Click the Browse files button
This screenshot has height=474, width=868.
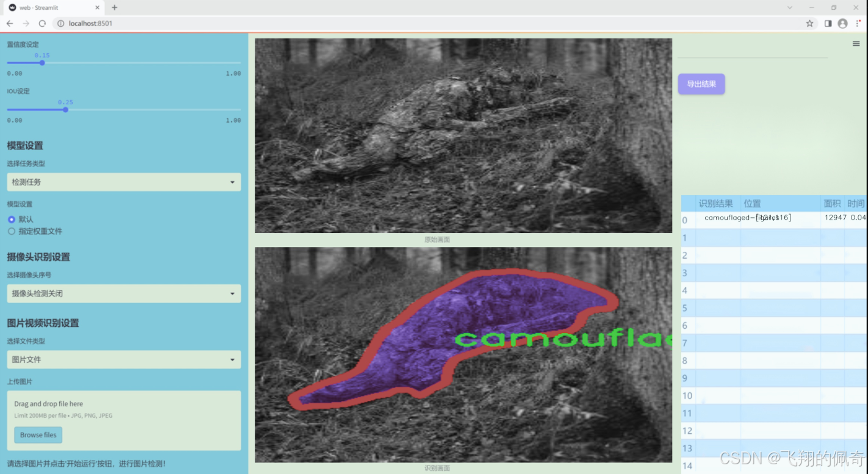[38, 435]
